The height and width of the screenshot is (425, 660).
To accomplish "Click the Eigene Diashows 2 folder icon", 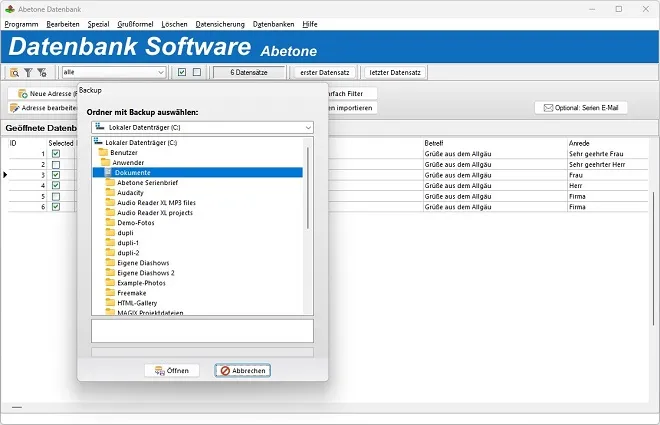I will (110, 273).
